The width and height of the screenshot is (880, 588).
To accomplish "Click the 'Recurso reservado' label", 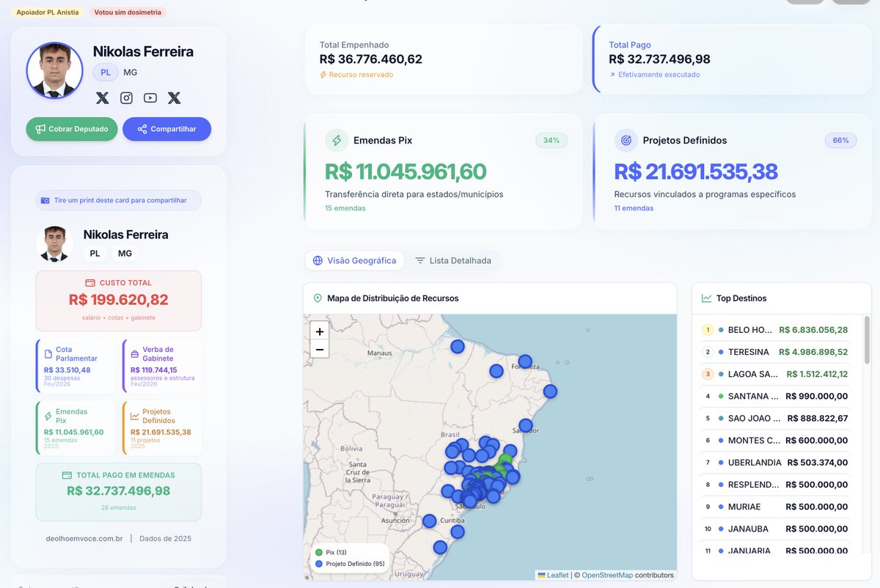I will click(x=356, y=75).
